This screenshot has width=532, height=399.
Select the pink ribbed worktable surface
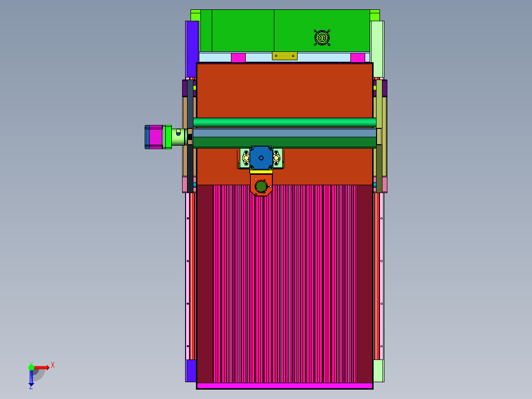284,284
